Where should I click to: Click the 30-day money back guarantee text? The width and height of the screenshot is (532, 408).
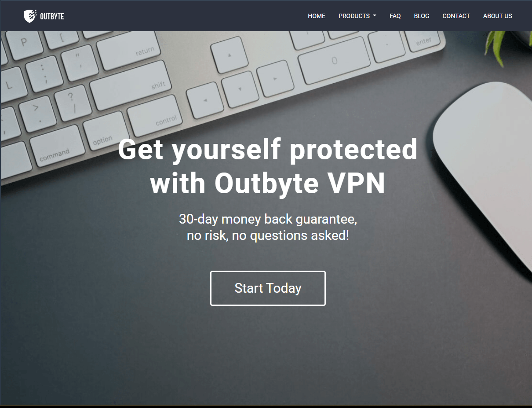[268, 219]
